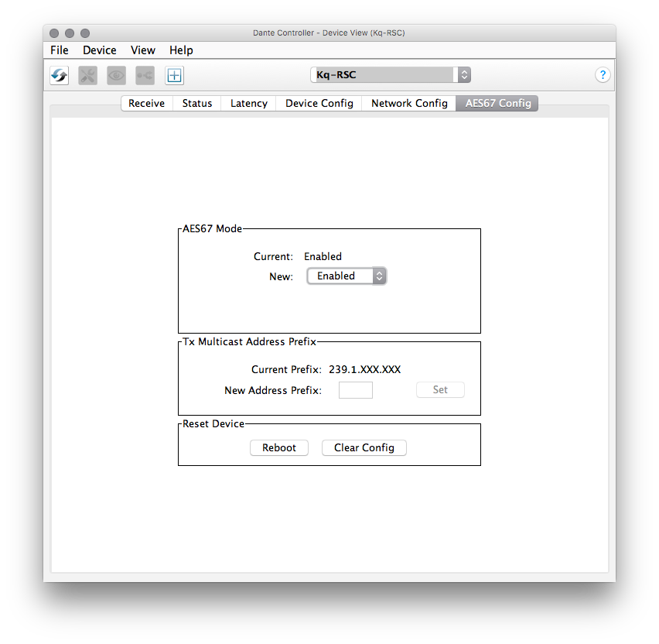Click the current prefix value 239.1.XXX.XXX
Screen dimensions: 659x644
365,369
